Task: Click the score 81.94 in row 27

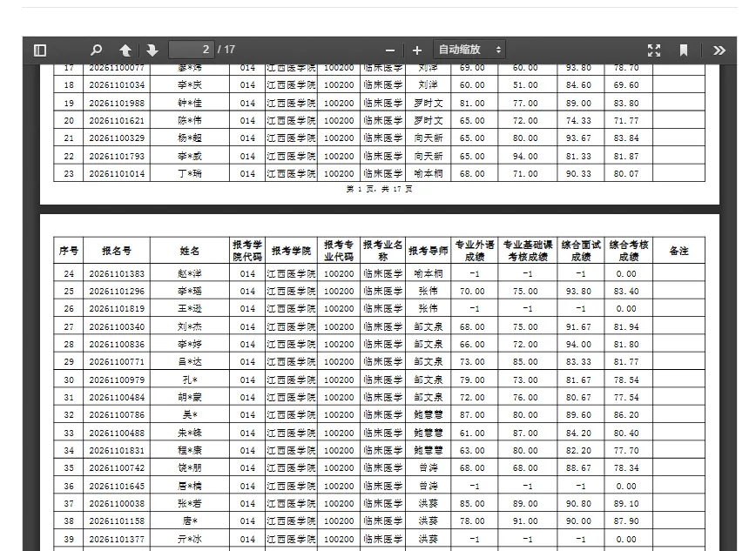Action: (x=626, y=326)
